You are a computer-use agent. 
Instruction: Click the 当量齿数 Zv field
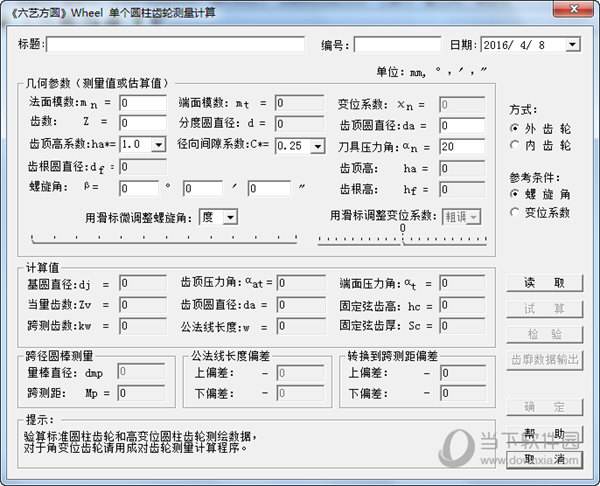[143, 305]
